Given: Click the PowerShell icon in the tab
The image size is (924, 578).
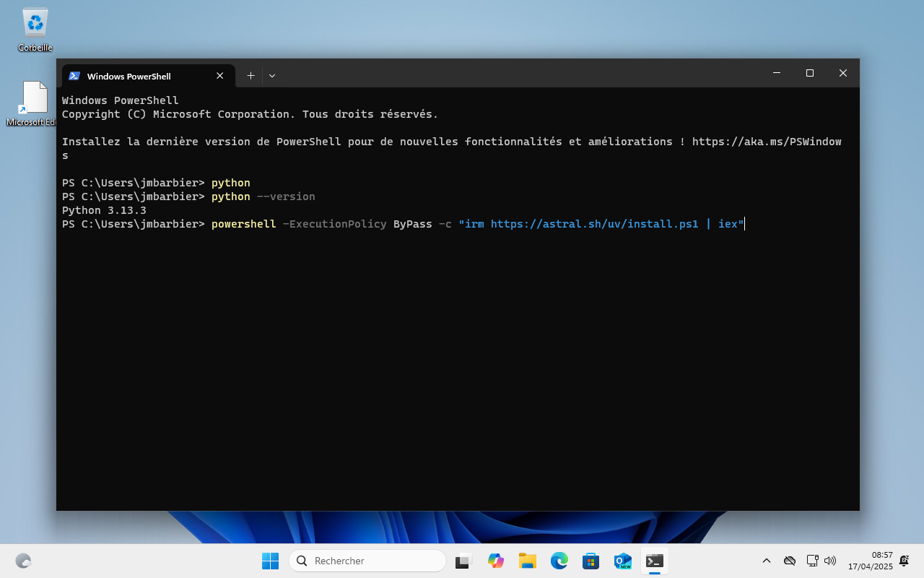Looking at the screenshot, I should [74, 76].
